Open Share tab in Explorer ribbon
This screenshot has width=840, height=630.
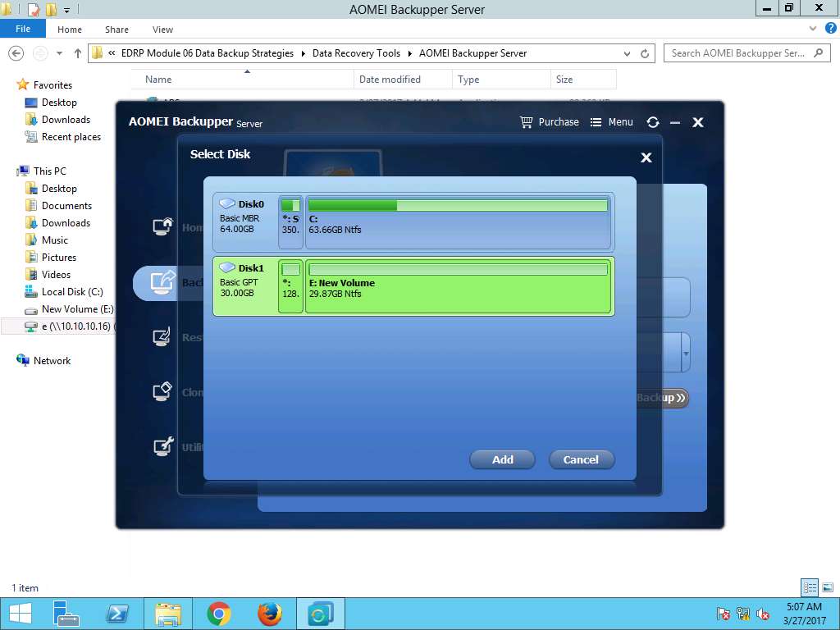pyautogui.click(x=116, y=30)
